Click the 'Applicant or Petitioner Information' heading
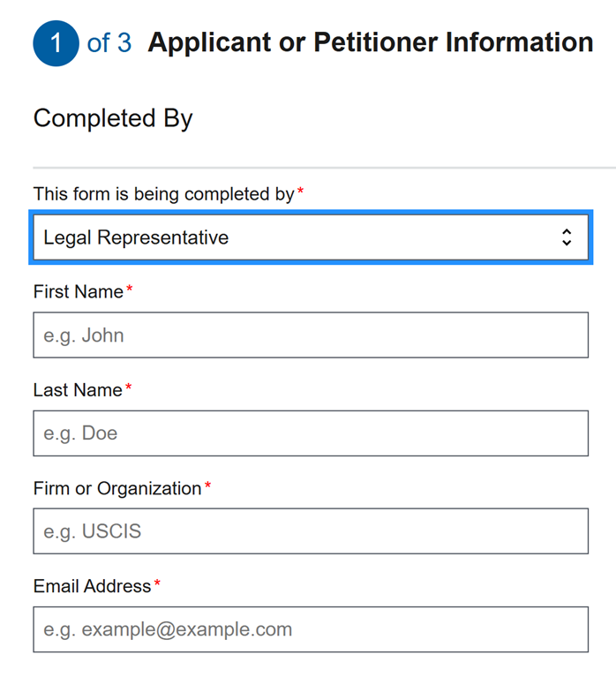 click(x=371, y=42)
